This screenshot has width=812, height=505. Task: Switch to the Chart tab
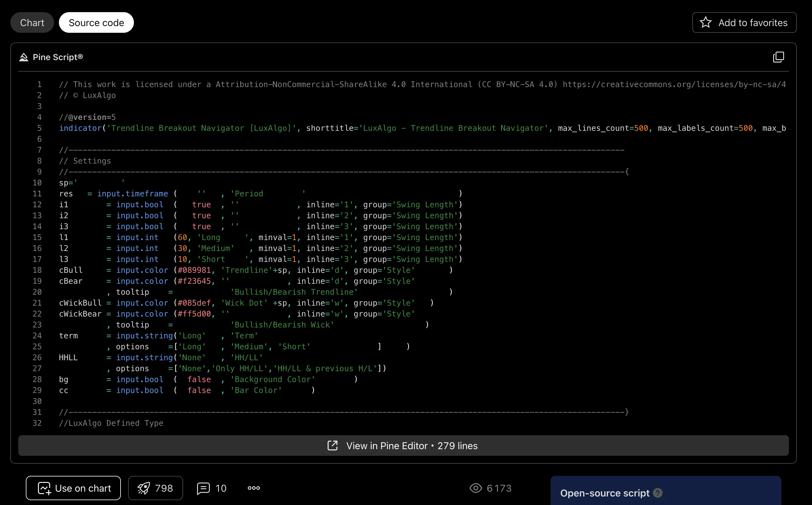tap(32, 22)
